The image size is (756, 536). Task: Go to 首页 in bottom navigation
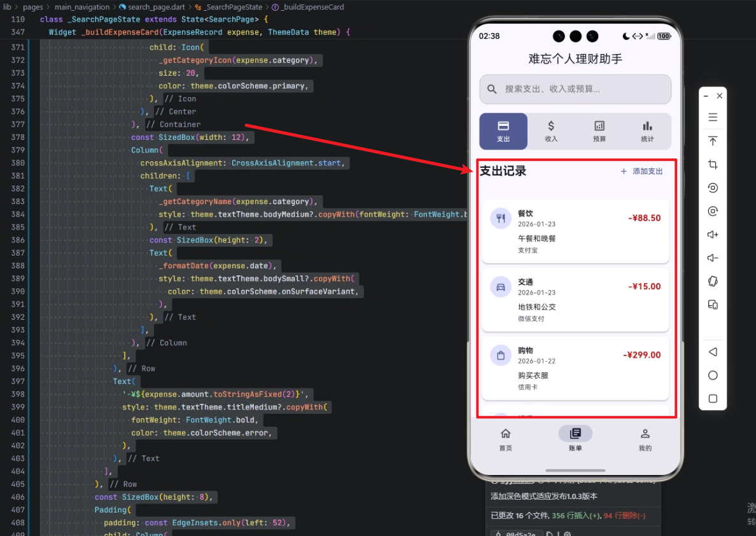click(x=505, y=440)
